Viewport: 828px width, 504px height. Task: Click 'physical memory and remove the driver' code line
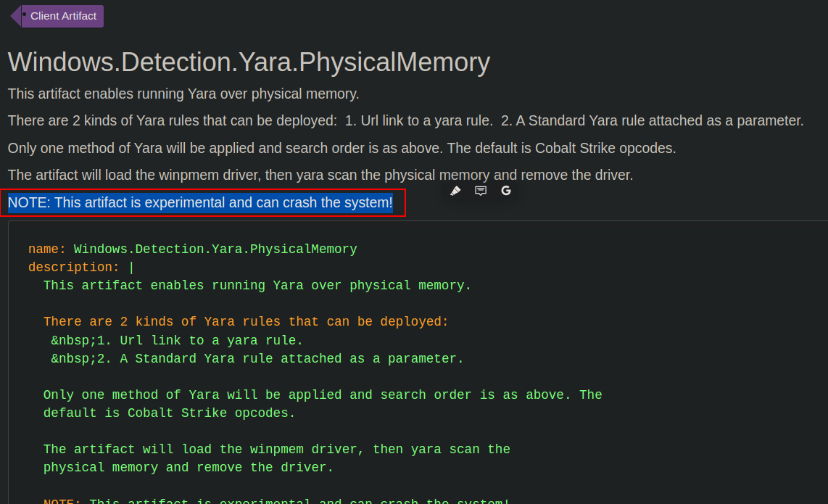pyautogui.click(x=189, y=468)
